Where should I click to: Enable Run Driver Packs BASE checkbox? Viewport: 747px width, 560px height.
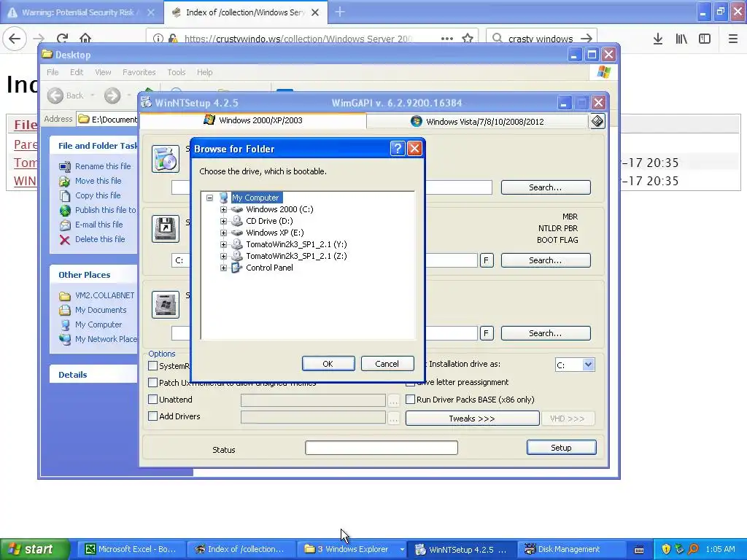click(x=410, y=399)
